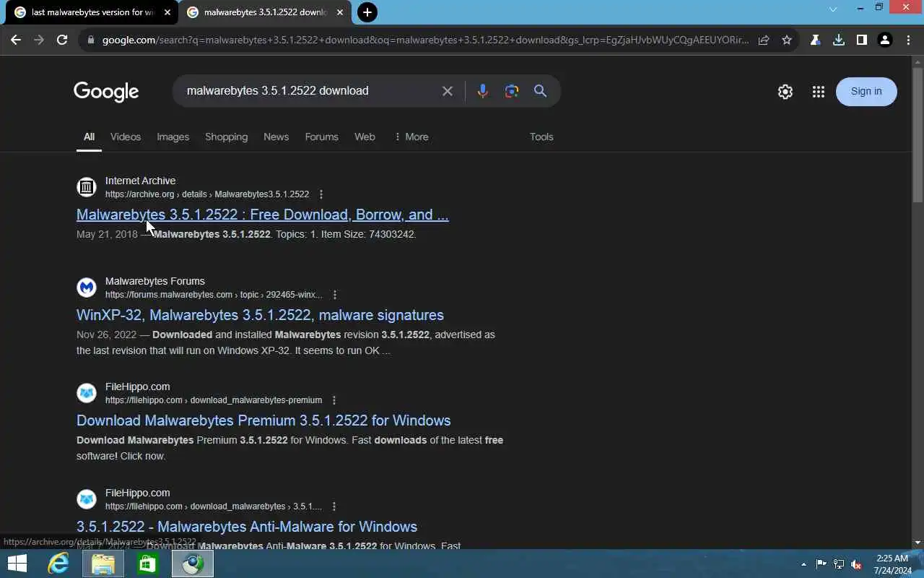
Task: Open the browser downloads icon
Action: [x=838, y=40]
